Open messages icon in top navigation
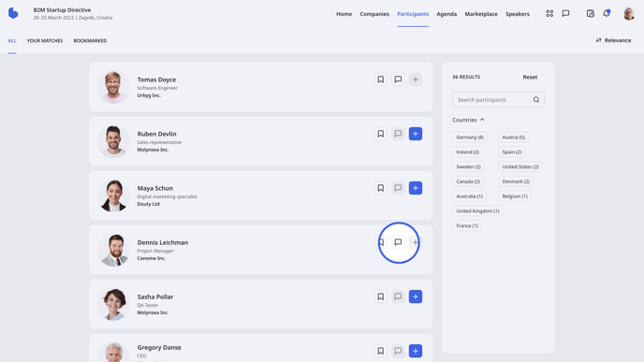This screenshot has height=362, width=644. (565, 13)
